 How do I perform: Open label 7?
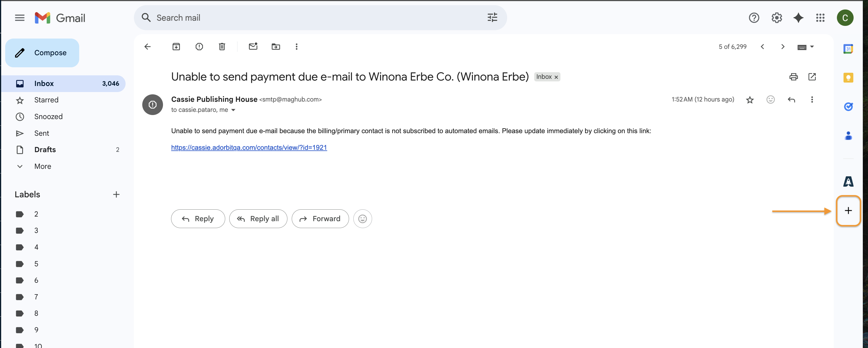[63, 297]
